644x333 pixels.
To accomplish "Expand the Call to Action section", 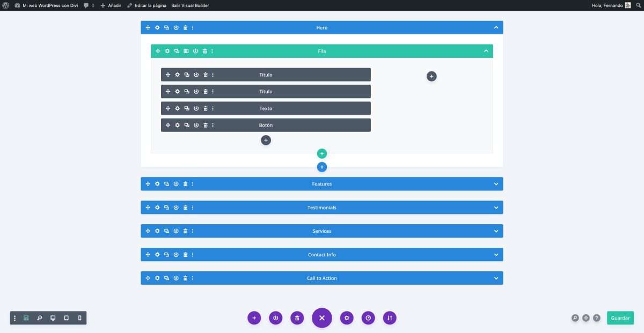I will pyautogui.click(x=496, y=278).
